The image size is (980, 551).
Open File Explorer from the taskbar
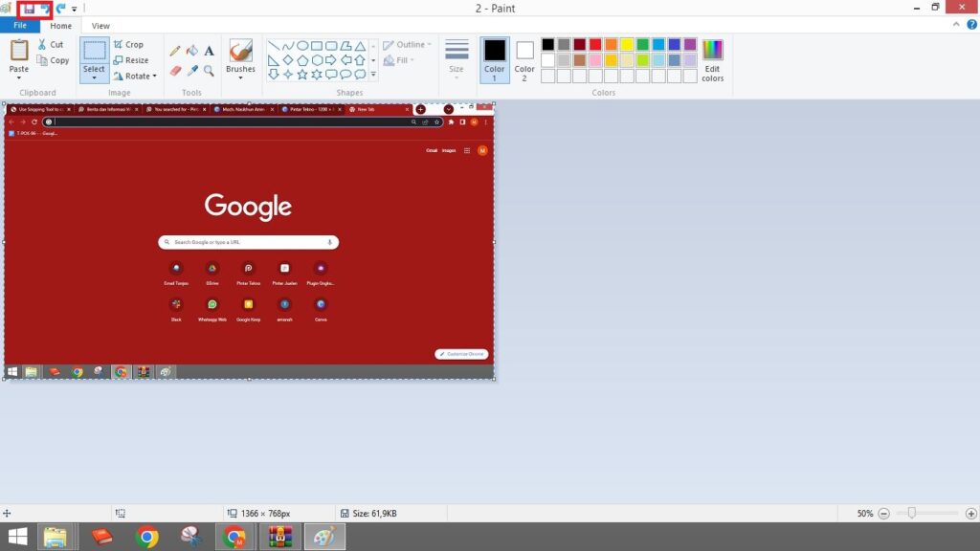click(x=55, y=537)
